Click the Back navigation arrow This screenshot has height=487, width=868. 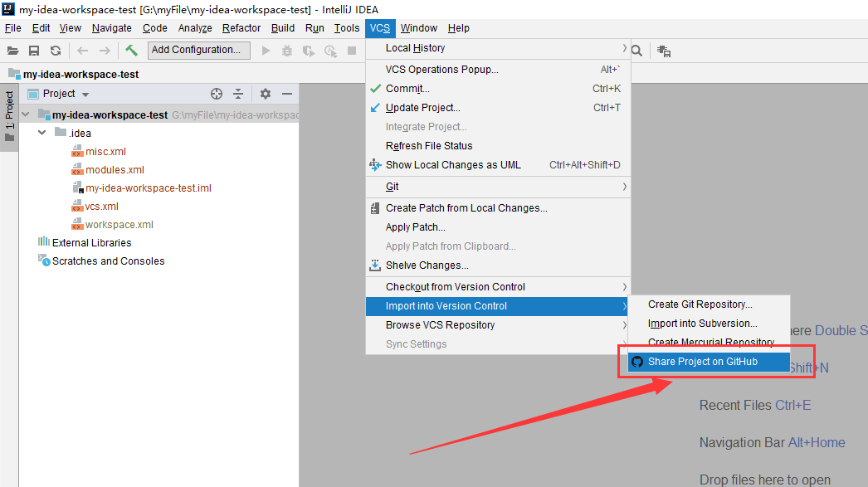point(82,51)
